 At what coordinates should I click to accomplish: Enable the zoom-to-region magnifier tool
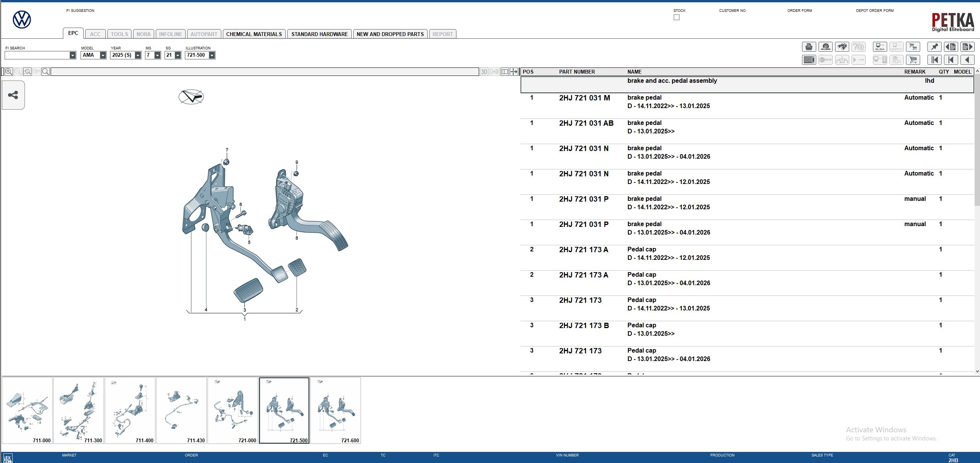(27, 72)
